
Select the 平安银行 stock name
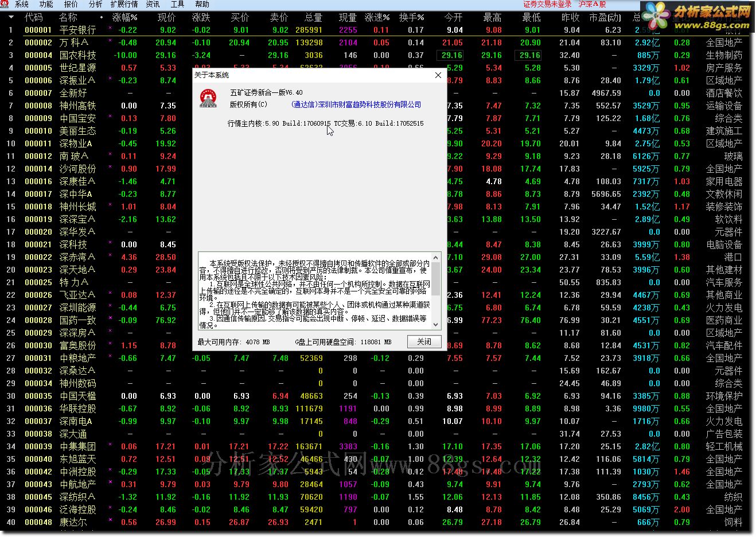click(x=78, y=30)
